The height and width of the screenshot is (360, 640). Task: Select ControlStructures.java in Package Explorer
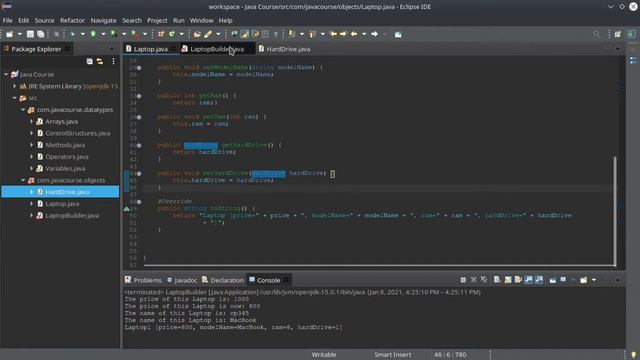(78, 133)
